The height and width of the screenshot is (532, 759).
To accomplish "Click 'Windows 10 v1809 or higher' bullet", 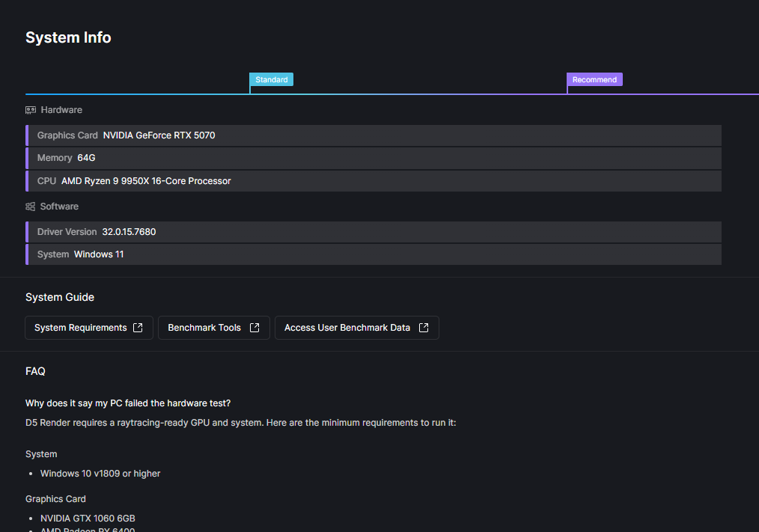I will click(x=100, y=474).
